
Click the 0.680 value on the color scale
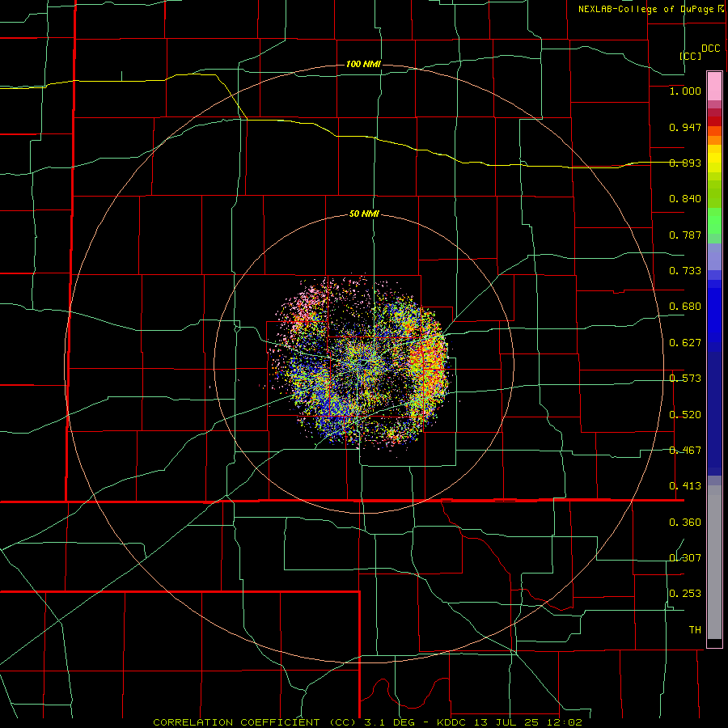click(685, 307)
